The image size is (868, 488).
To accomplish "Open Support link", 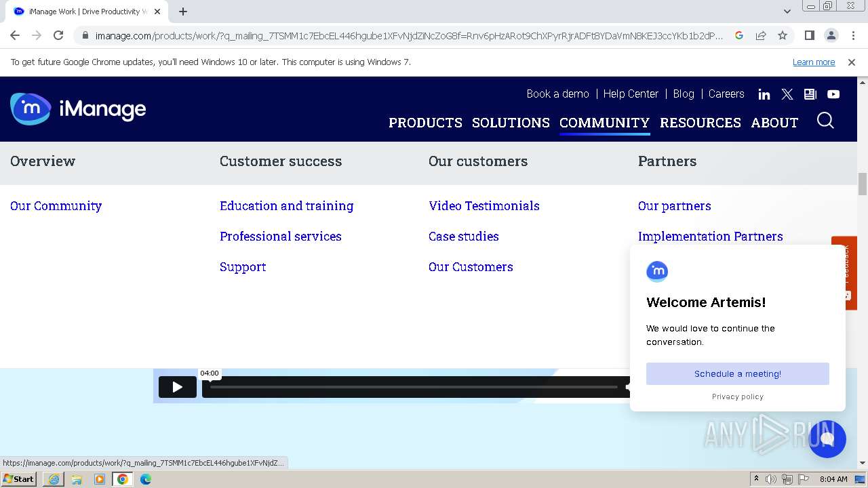I will [x=243, y=267].
